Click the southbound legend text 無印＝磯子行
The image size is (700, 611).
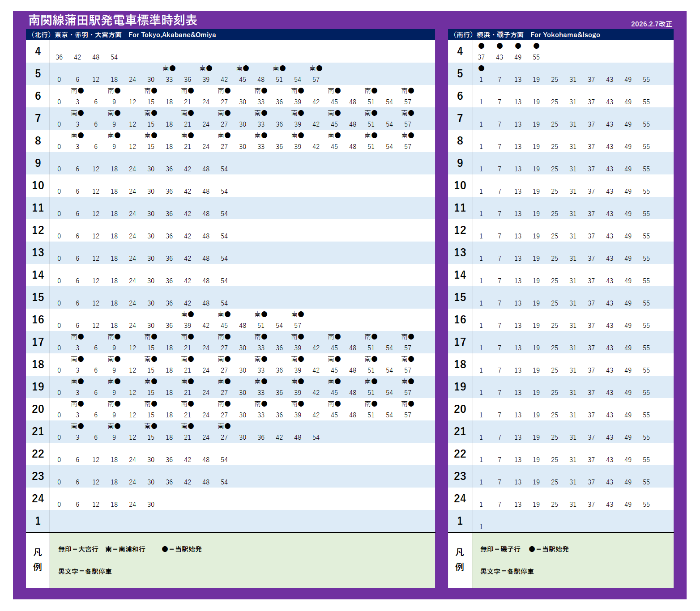[x=500, y=549]
